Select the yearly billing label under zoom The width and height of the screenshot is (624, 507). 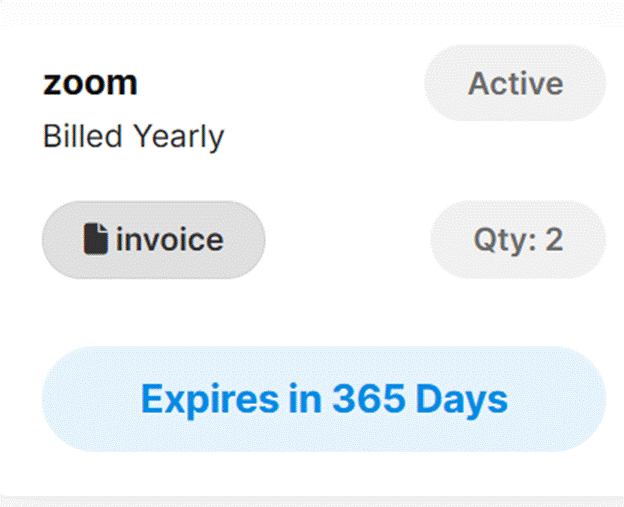pyautogui.click(x=133, y=136)
